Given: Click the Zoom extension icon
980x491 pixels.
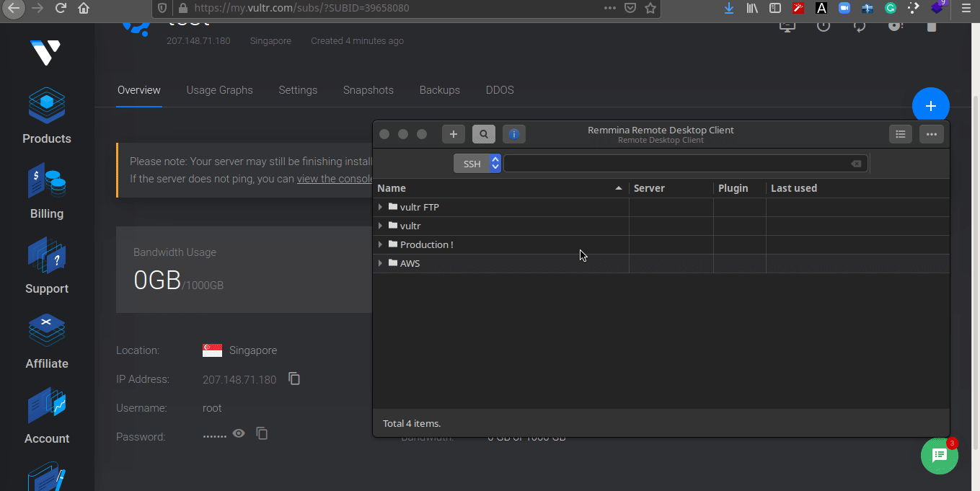Looking at the screenshot, I should [x=844, y=9].
